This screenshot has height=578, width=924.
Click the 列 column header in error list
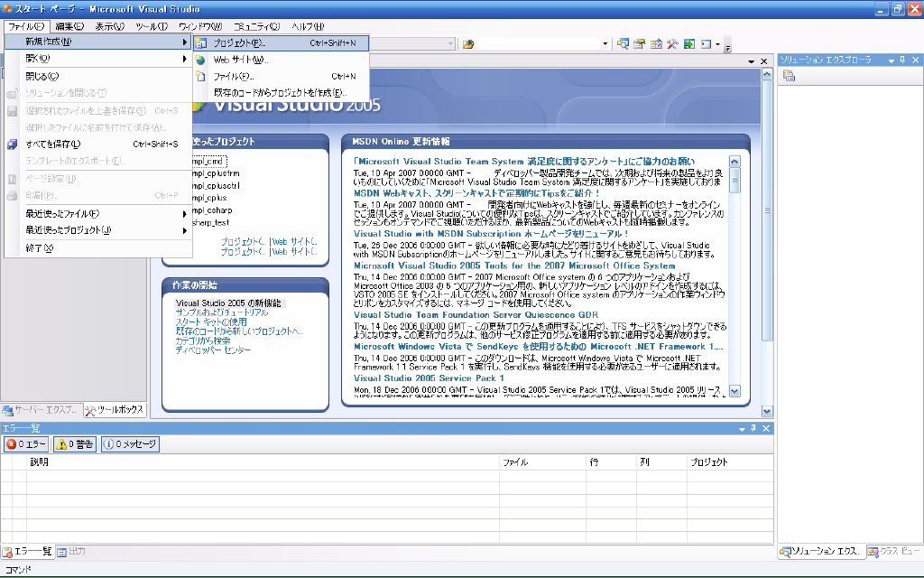coord(661,462)
